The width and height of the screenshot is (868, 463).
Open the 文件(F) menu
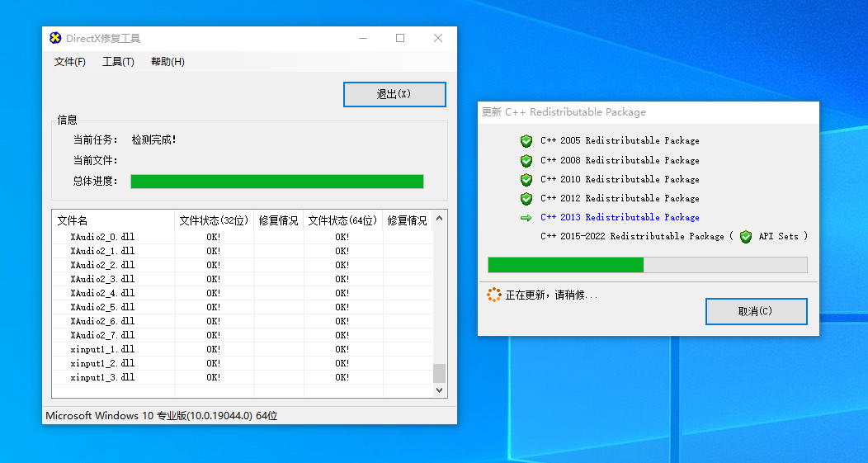click(70, 61)
